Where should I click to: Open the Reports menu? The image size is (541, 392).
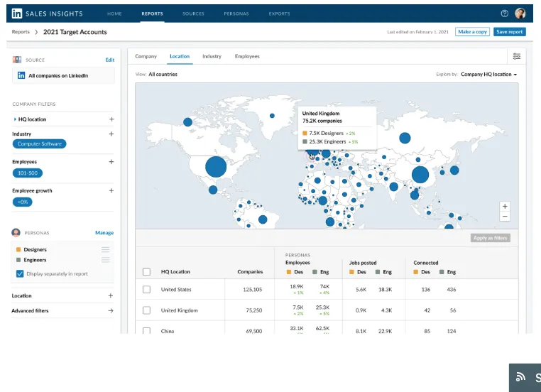pyautogui.click(x=152, y=13)
